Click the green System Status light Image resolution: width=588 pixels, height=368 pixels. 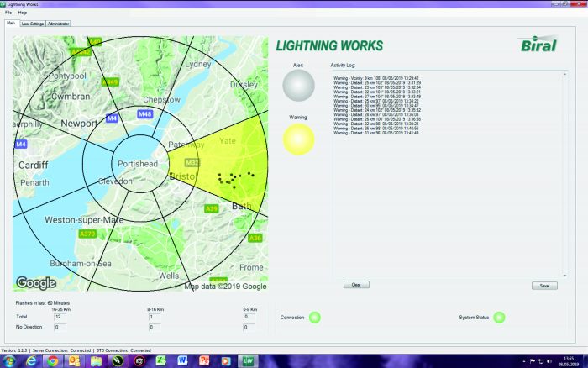499,318
